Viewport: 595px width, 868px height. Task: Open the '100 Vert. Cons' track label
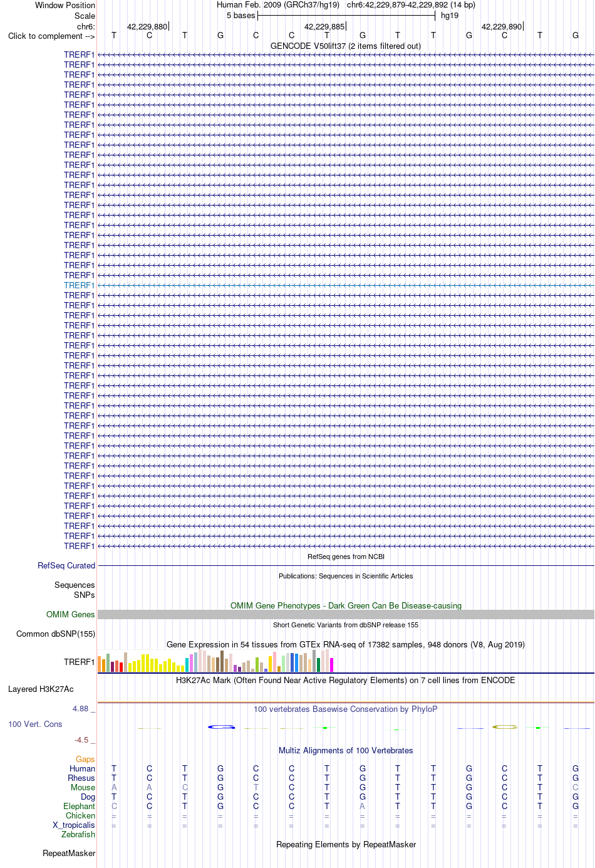[x=35, y=724]
